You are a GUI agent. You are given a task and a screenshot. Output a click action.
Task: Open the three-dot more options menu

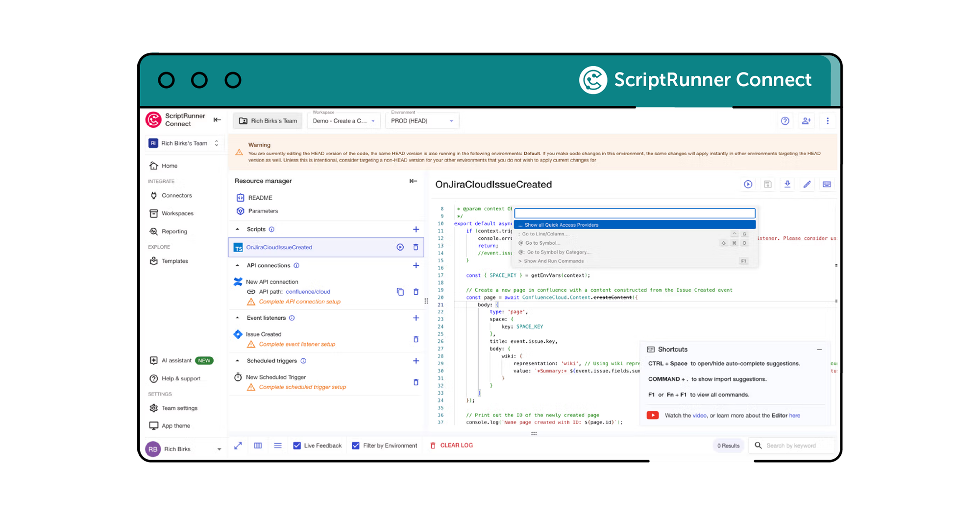[x=828, y=121]
